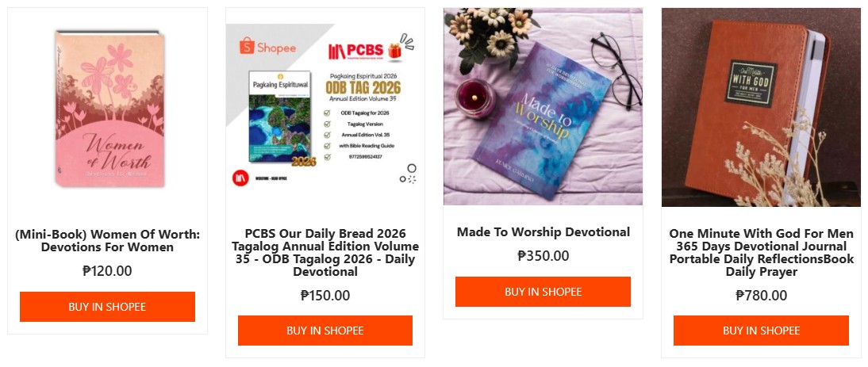Click Buy in Shopee for PCBS Our Daily Bread
Image resolution: width=868 pixels, height=367 pixels.
click(325, 331)
